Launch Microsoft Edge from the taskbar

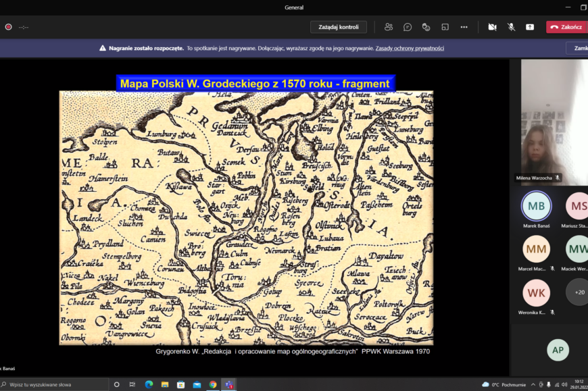[149, 385]
